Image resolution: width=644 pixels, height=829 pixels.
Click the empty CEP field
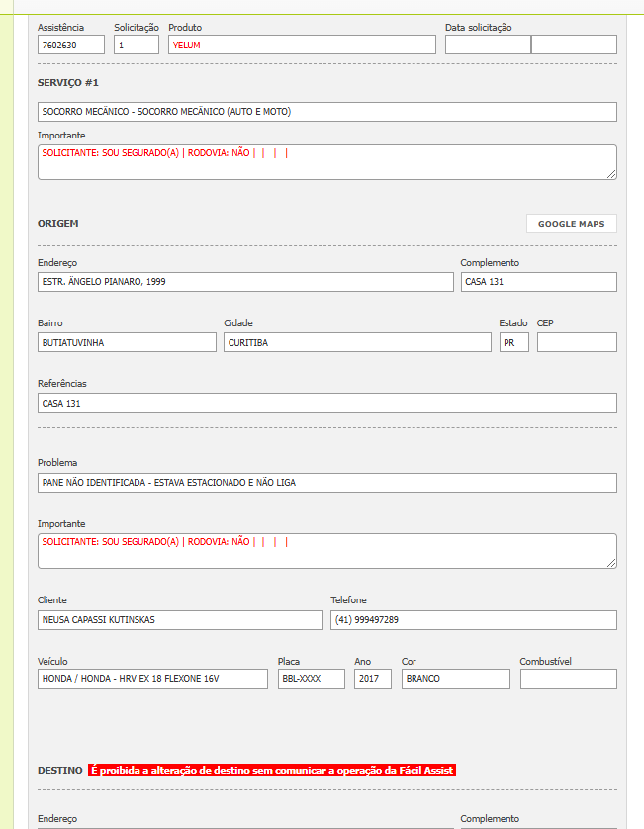[577, 342]
